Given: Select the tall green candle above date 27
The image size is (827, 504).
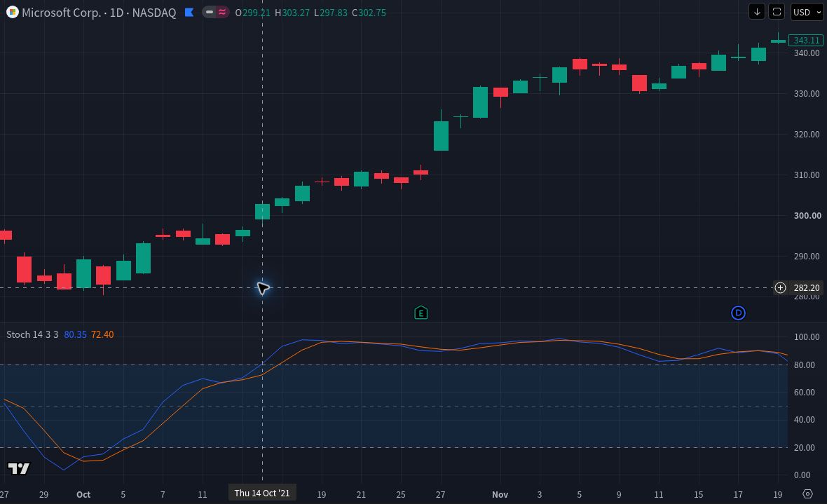Looking at the screenshot, I should [x=441, y=135].
